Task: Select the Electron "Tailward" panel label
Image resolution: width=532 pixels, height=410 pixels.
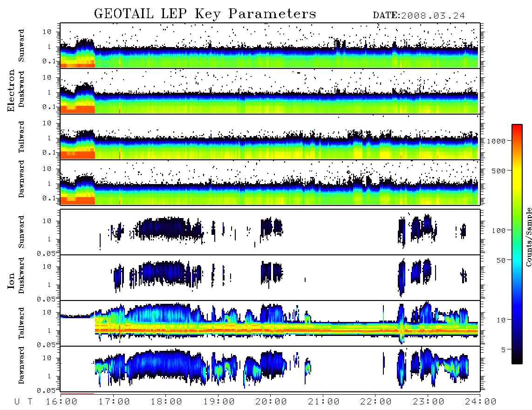Action: [21, 137]
